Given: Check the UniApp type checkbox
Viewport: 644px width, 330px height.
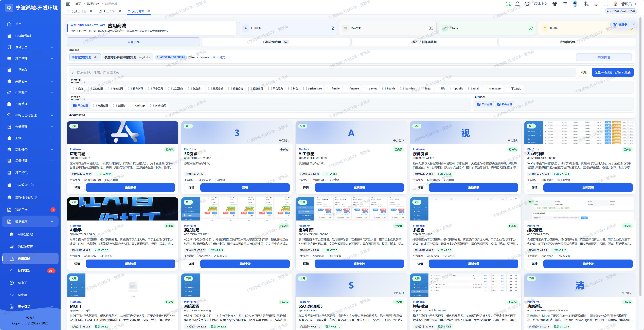Looking at the screenshot, I should pyautogui.click(x=132, y=105).
